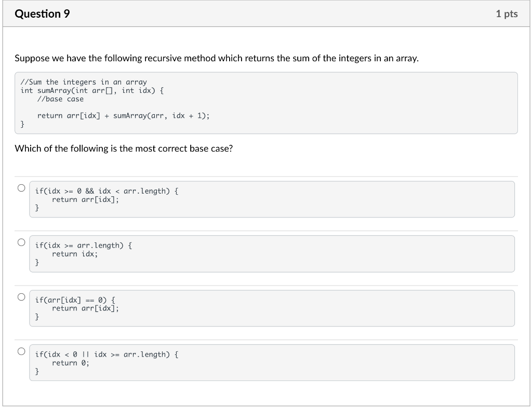Click the first answer's code block
This screenshot has width=532, height=408.
271,199
